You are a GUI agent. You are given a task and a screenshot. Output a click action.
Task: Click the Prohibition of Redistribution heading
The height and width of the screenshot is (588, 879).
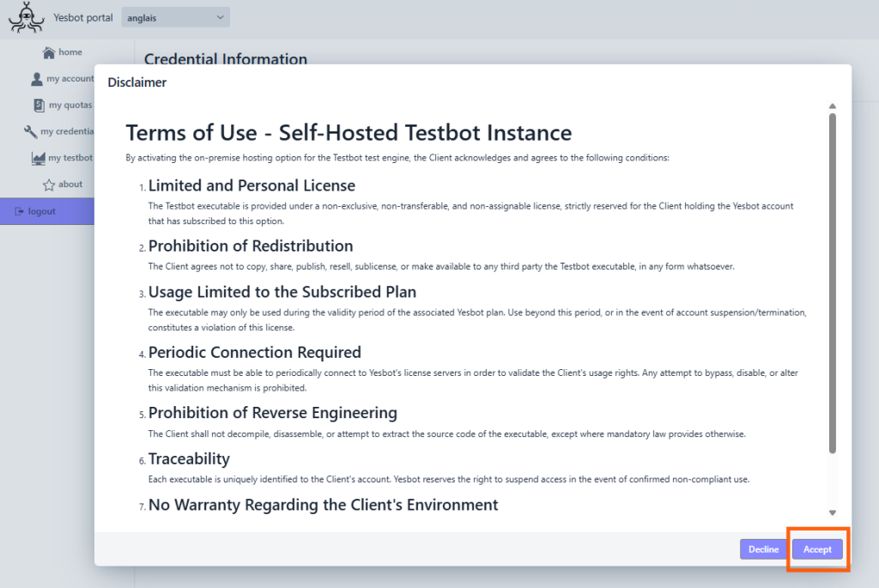click(x=251, y=246)
